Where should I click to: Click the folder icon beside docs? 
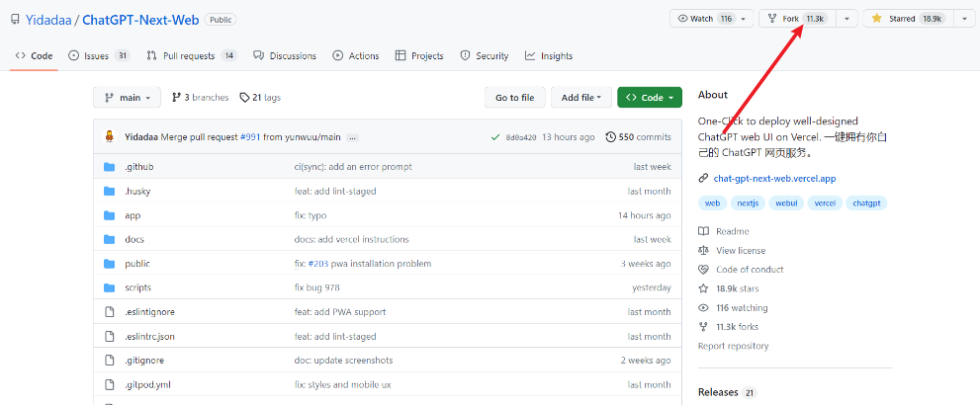[x=110, y=239]
